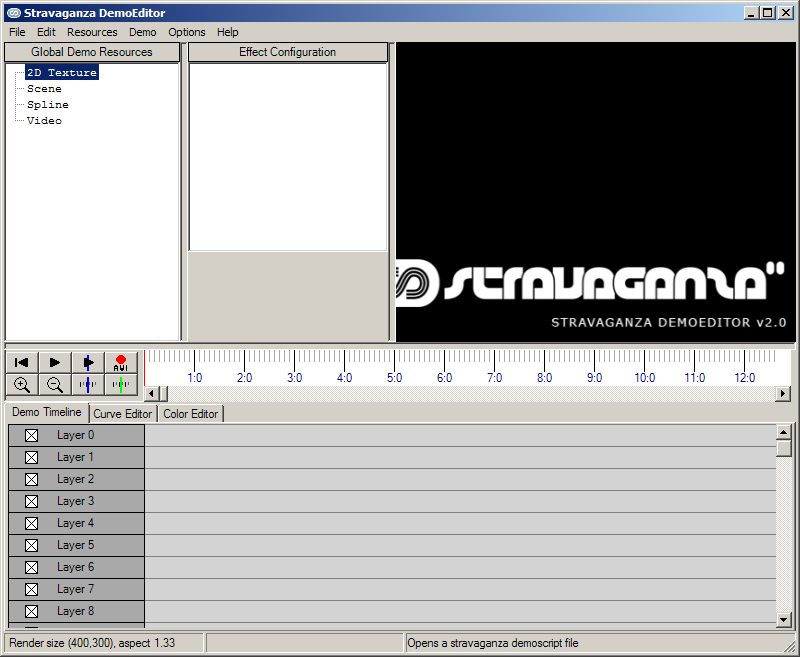This screenshot has height=657, width=800.
Task: Toggle the Layer 8 checkbox
Action: point(32,611)
